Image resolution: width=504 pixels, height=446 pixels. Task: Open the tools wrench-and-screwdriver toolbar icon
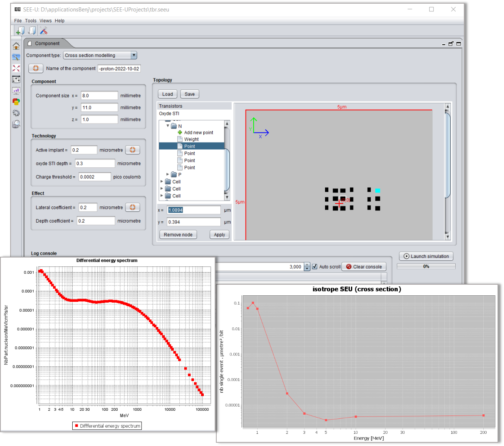(x=44, y=30)
